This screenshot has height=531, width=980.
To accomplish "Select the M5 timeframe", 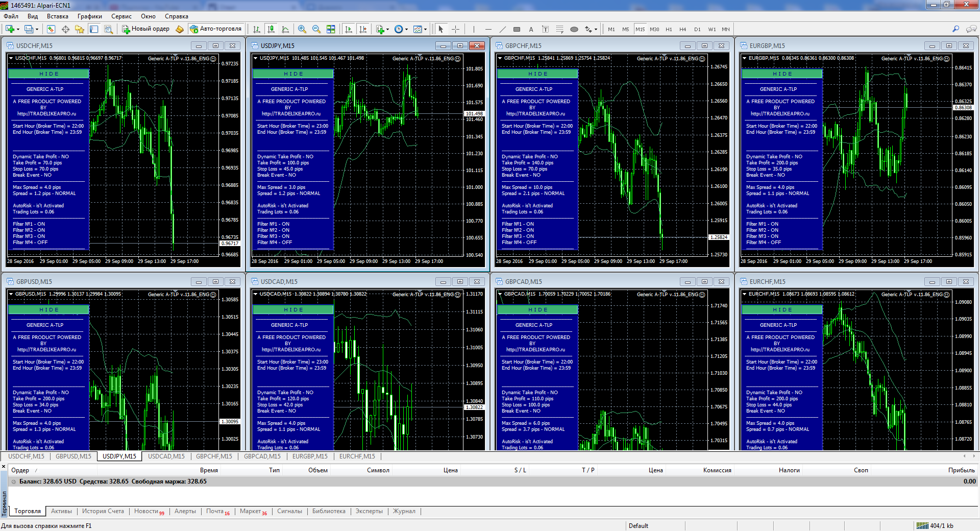I will pyautogui.click(x=626, y=29).
